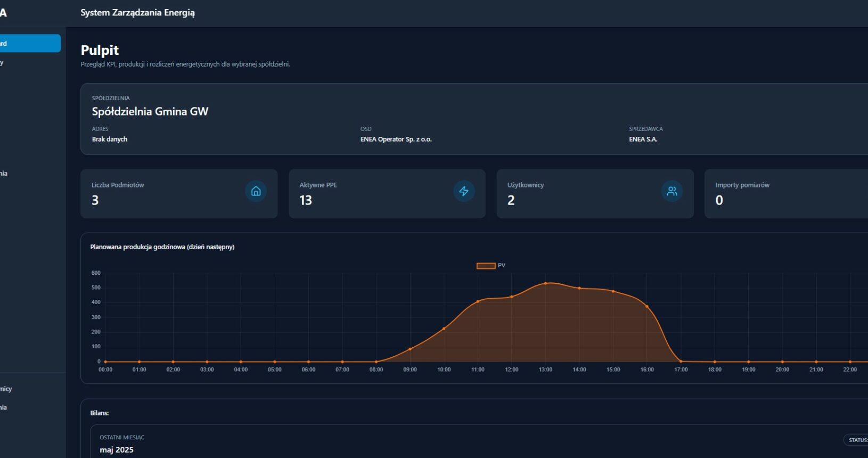Open the Importy pomiarów card
868x458 pixels.
(785, 194)
